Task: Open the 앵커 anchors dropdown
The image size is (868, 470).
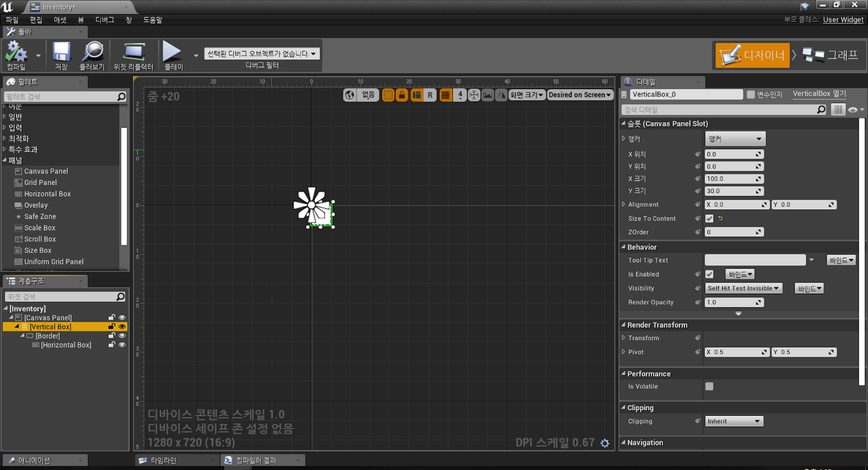Action: pos(735,139)
